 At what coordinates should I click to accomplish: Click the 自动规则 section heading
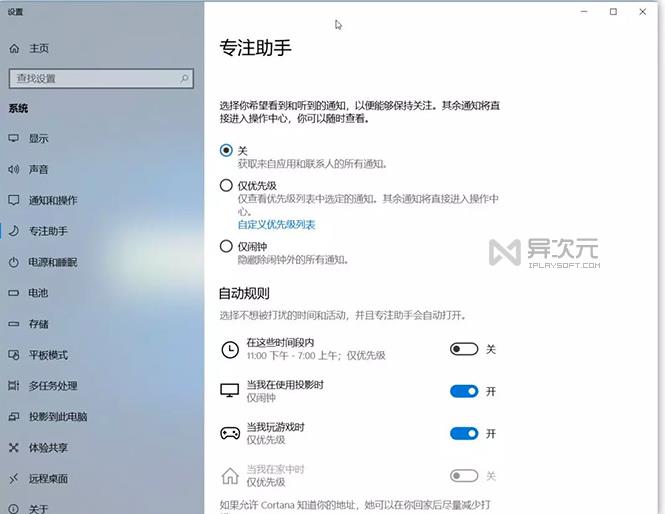(244, 293)
